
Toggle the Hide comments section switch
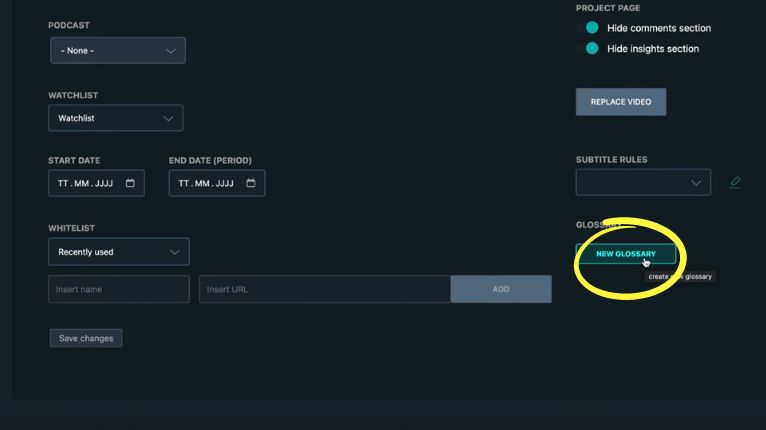tap(592, 28)
